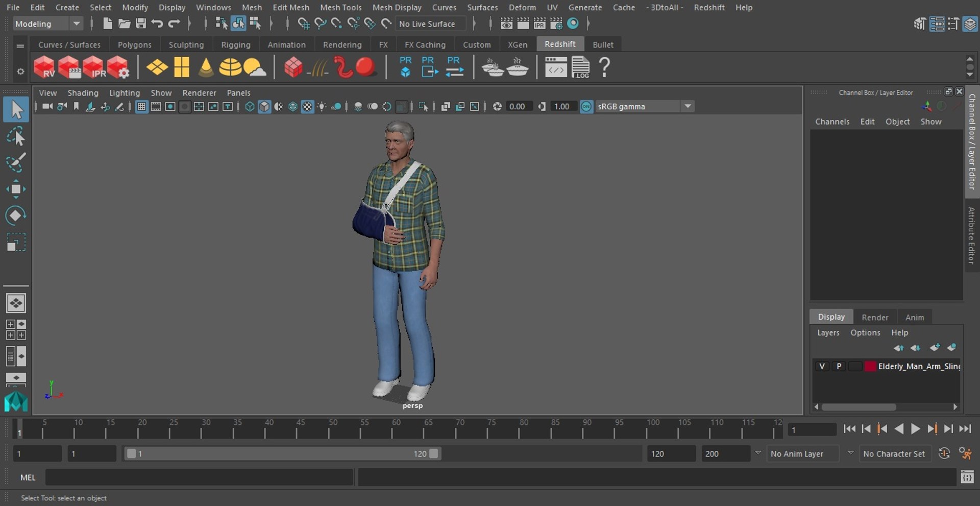Open the sRGB gamma view transform dropdown
This screenshot has width=980, height=506.
click(x=645, y=106)
